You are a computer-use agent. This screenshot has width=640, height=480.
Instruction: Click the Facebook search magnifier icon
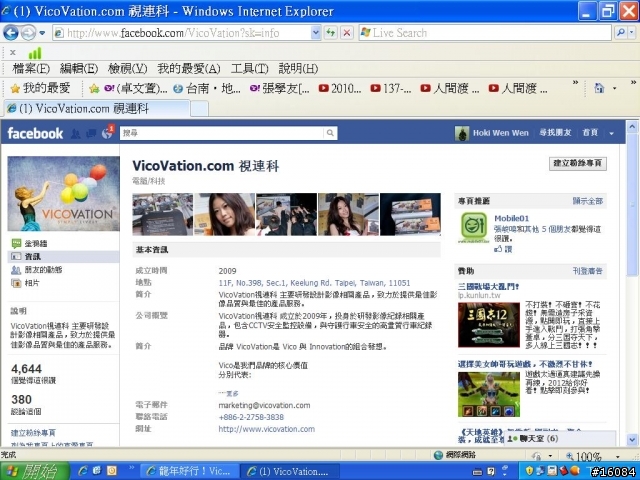tap(330, 133)
